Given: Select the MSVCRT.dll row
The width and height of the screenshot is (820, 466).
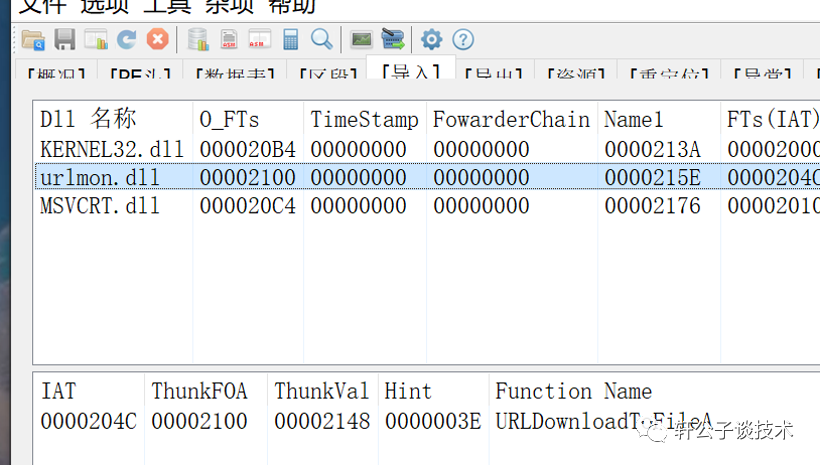Looking at the screenshot, I should pyautogui.click(x=427, y=206).
